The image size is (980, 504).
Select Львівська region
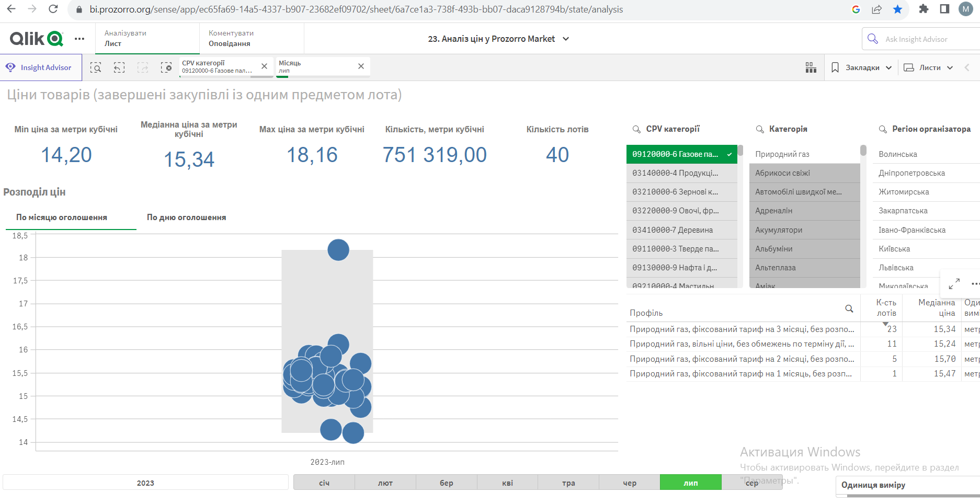coord(926,268)
